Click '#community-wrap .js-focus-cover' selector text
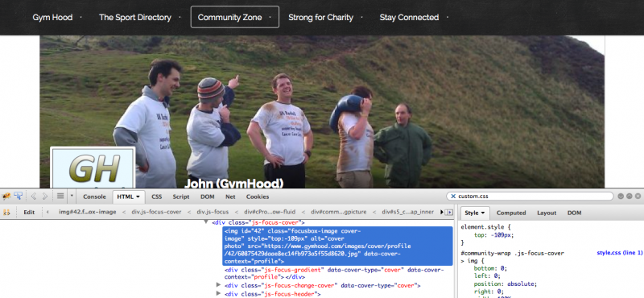 tap(513, 253)
